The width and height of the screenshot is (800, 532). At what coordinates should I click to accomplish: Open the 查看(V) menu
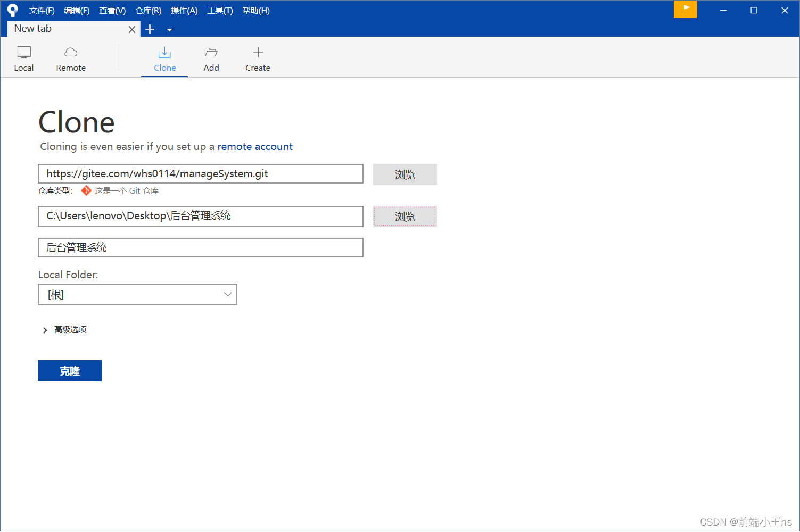click(112, 11)
